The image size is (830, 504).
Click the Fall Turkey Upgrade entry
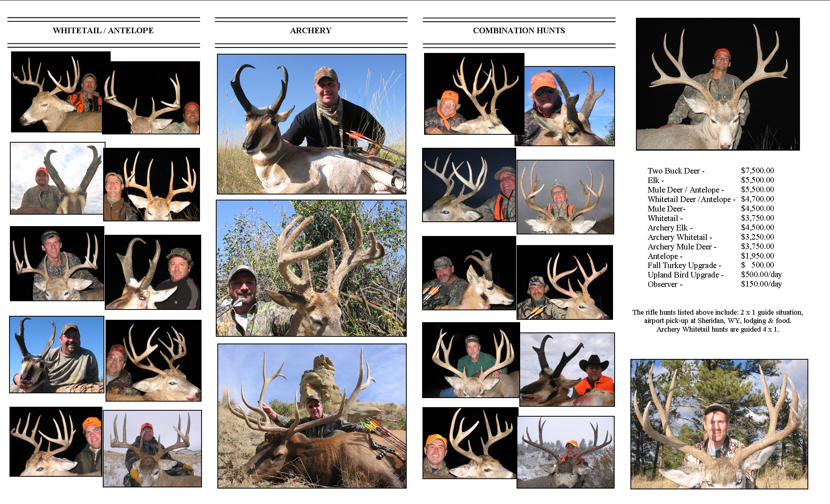point(711,265)
